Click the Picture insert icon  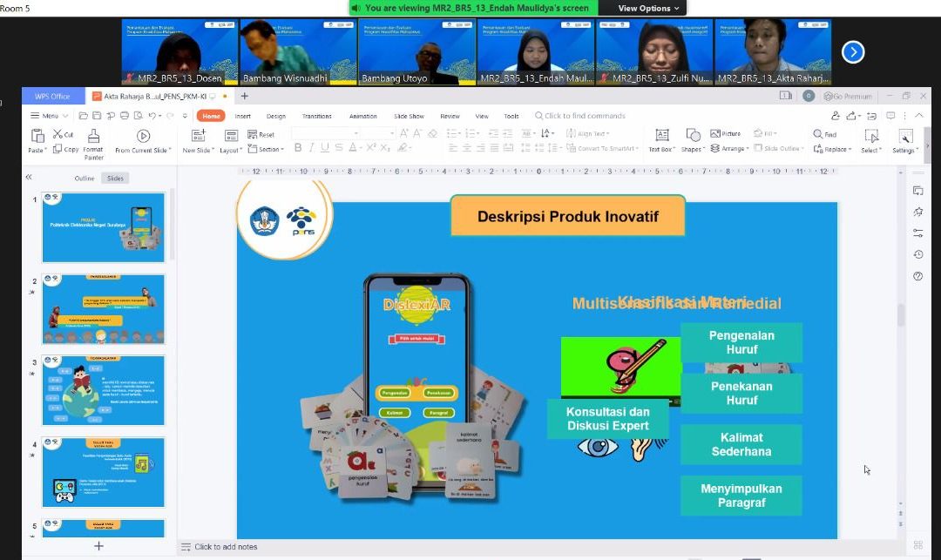pyautogui.click(x=715, y=134)
